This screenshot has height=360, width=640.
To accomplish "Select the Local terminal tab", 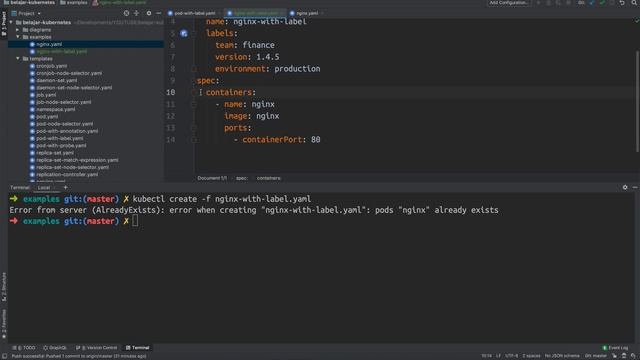I will [44, 188].
